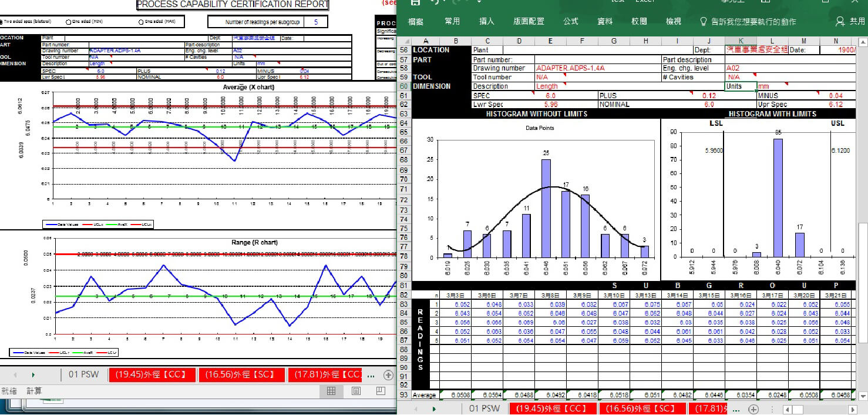
Task: Select the Two sided spec (bilateral) radio button
Action: (x=2, y=22)
